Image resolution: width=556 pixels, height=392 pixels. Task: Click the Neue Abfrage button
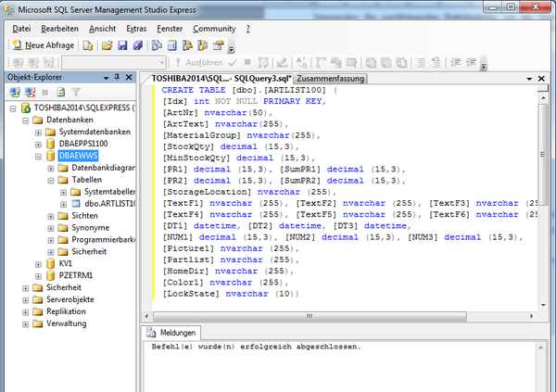click(43, 45)
